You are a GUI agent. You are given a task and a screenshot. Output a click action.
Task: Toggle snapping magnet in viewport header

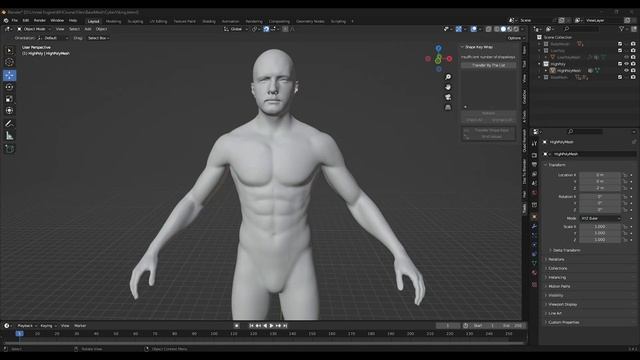point(266,29)
